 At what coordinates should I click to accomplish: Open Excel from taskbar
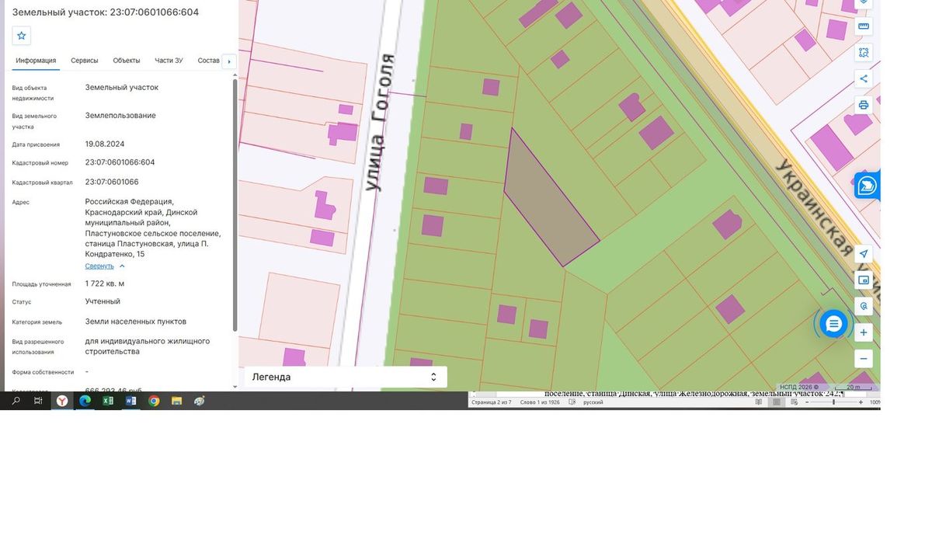click(x=108, y=401)
